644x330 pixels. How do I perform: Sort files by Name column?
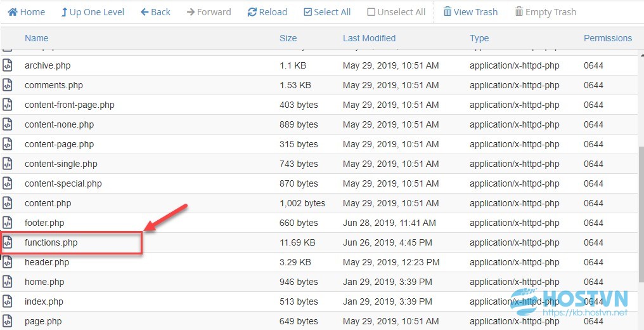pos(37,38)
